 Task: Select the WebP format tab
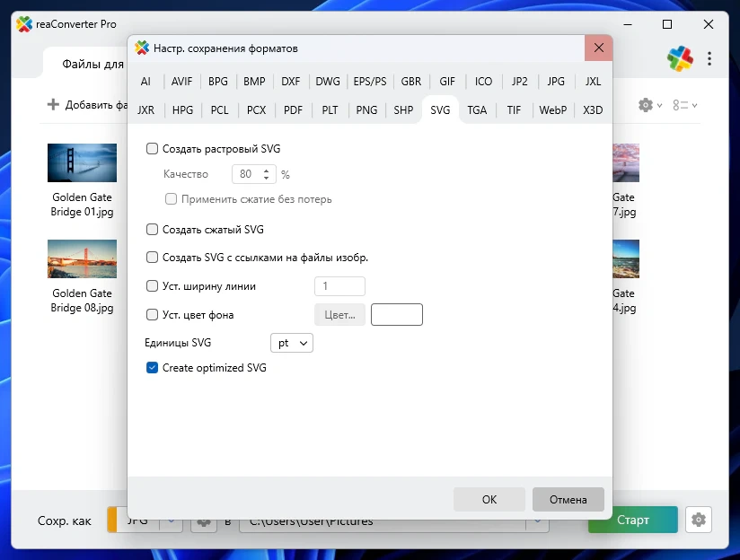pyautogui.click(x=552, y=110)
